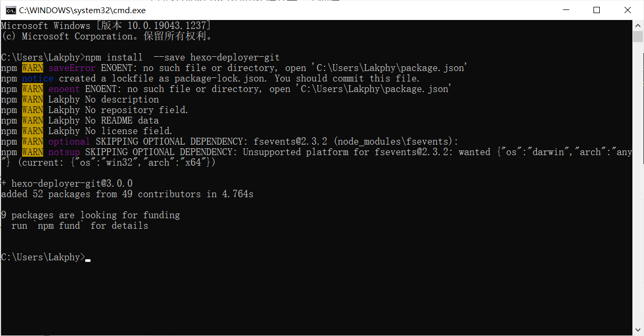Viewport: 644px width, 336px height.
Task: Click the added 52 packages line
Action: (x=127, y=194)
